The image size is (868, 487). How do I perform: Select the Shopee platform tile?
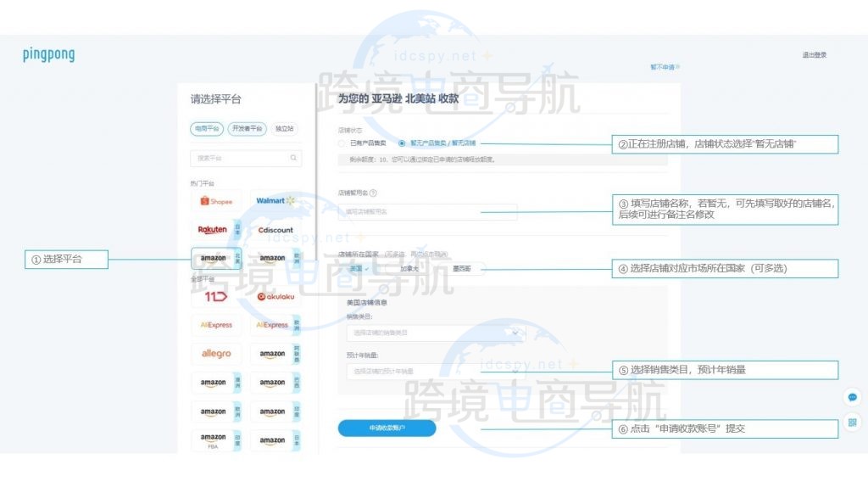pos(216,201)
